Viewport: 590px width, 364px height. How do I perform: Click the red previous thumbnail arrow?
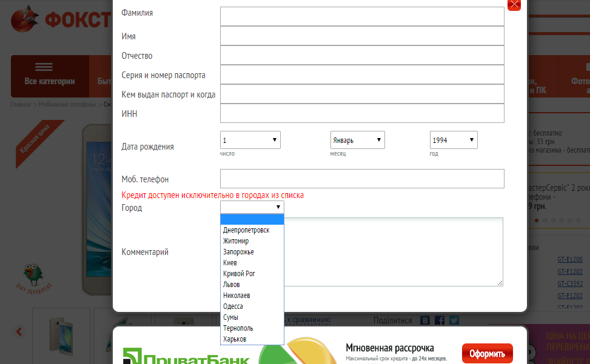(19, 331)
